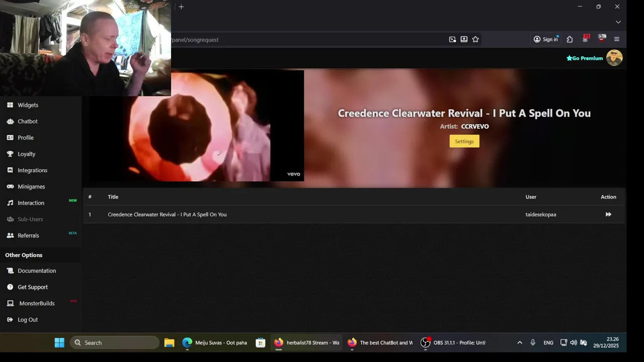Image resolution: width=644 pixels, height=362 pixels.
Task: Click the Sub-Users people icon
Action: (10, 219)
